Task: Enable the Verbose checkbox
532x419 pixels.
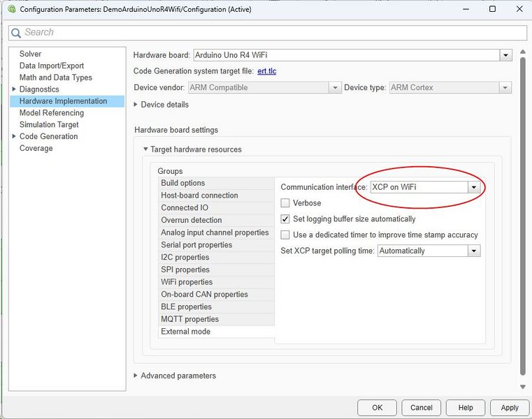Action: pos(285,203)
